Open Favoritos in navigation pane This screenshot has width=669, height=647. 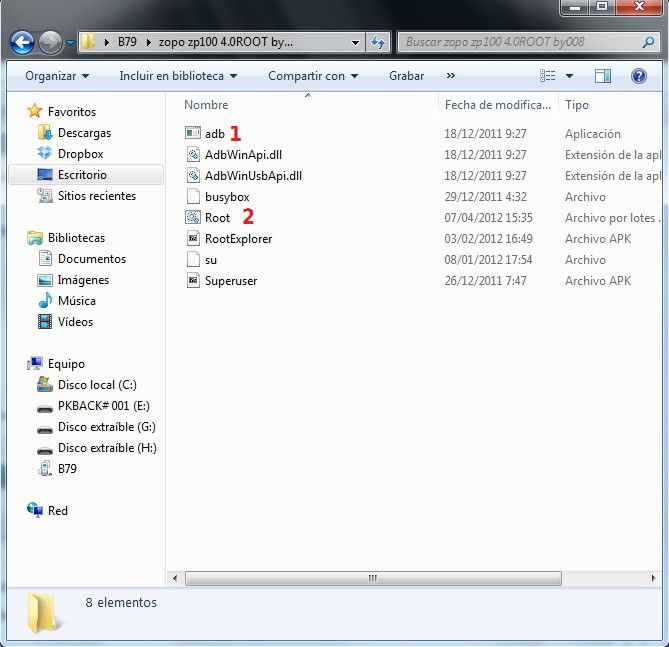click(x=72, y=112)
